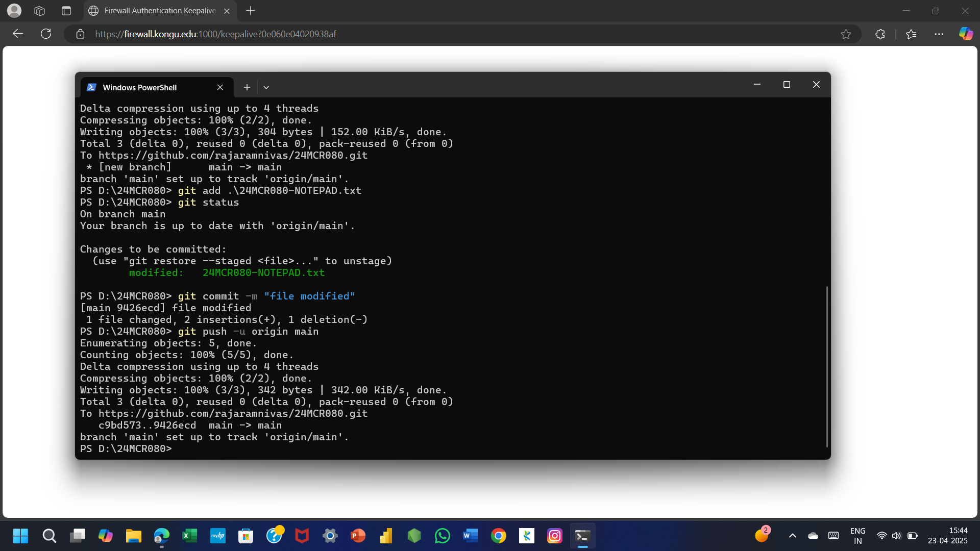Open PowerPoint from the taskbar
This screenshot has height=551, width=980.
358,536
